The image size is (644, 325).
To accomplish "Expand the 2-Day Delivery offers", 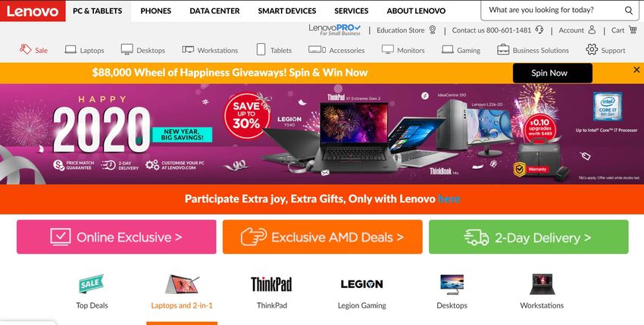I will 529,236.
